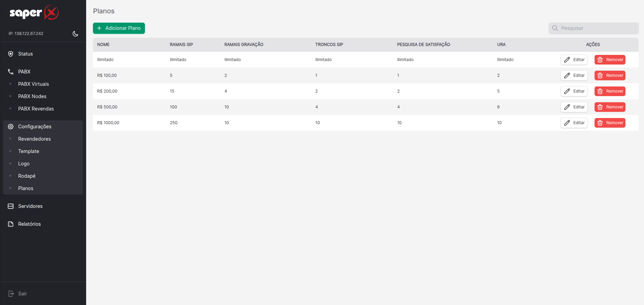
Task: Collapse the Configurações menu section
Action: click(35, 127)
